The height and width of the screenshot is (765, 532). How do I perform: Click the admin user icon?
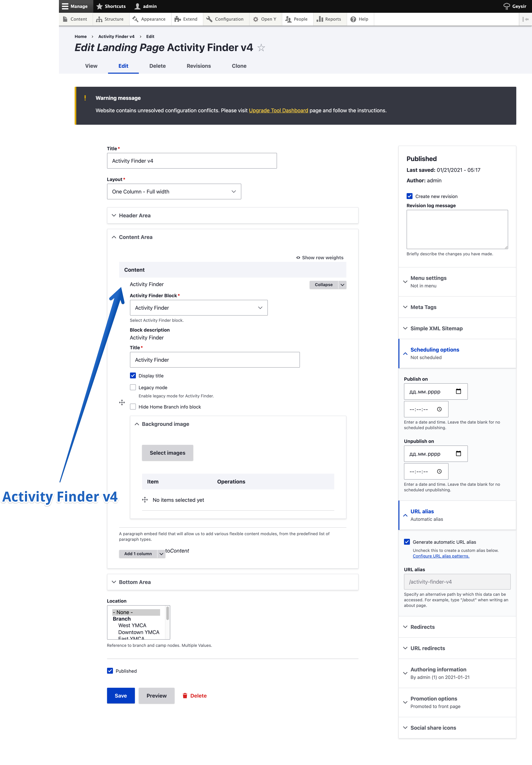click(137, 6)
